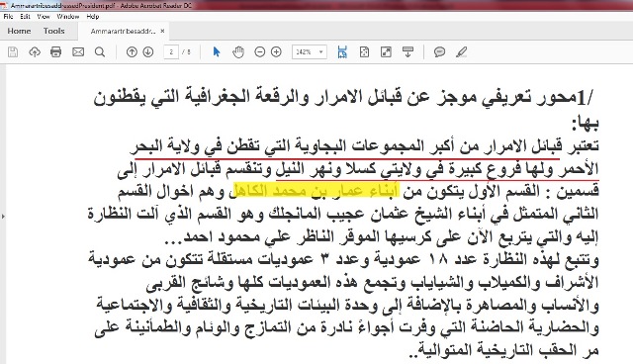Click the read mode download icon

pos(407,52)
